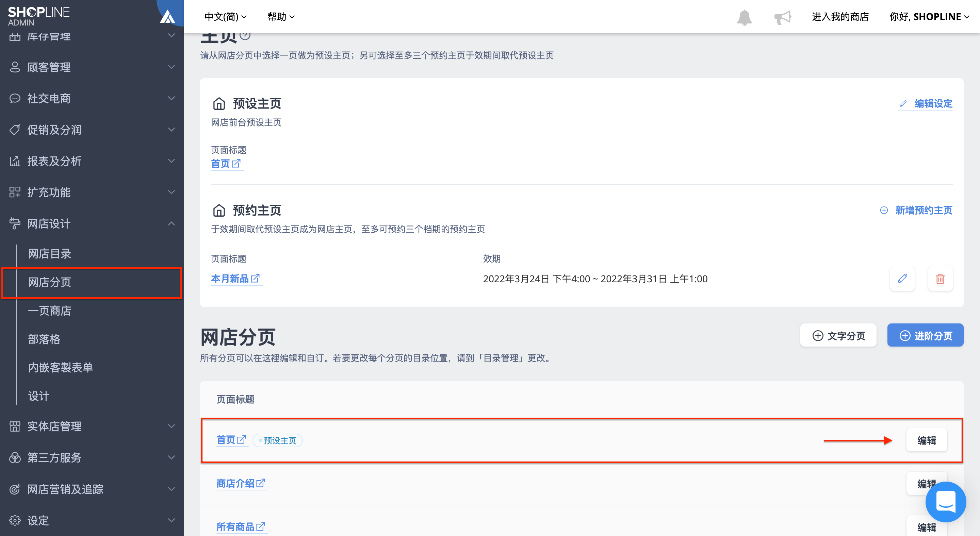
Task: Open 所有商品 external link icon
Action: pyautogui.click(x=261, y=526)
